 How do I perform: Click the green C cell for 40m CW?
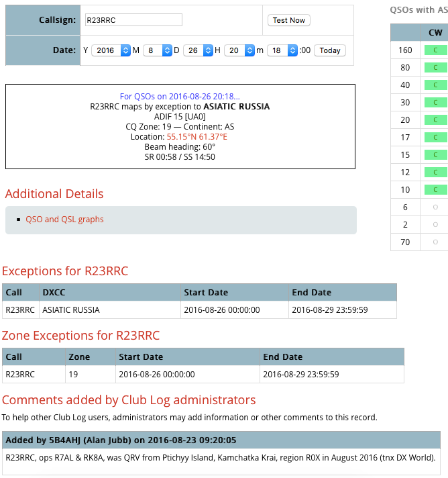(x=436, y=85)
